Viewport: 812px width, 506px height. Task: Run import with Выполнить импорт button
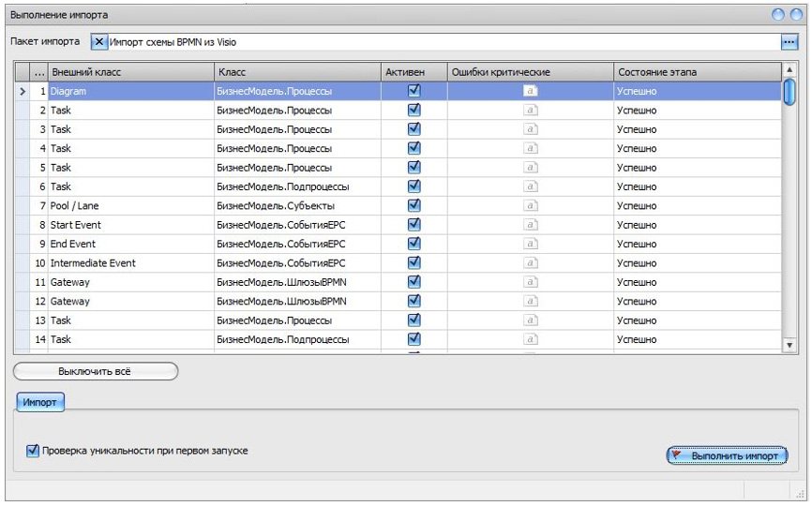(727, 455)
